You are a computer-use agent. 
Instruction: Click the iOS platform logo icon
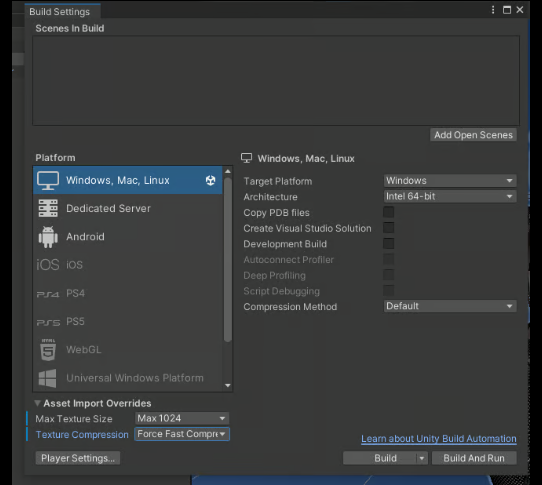[48, 265]
